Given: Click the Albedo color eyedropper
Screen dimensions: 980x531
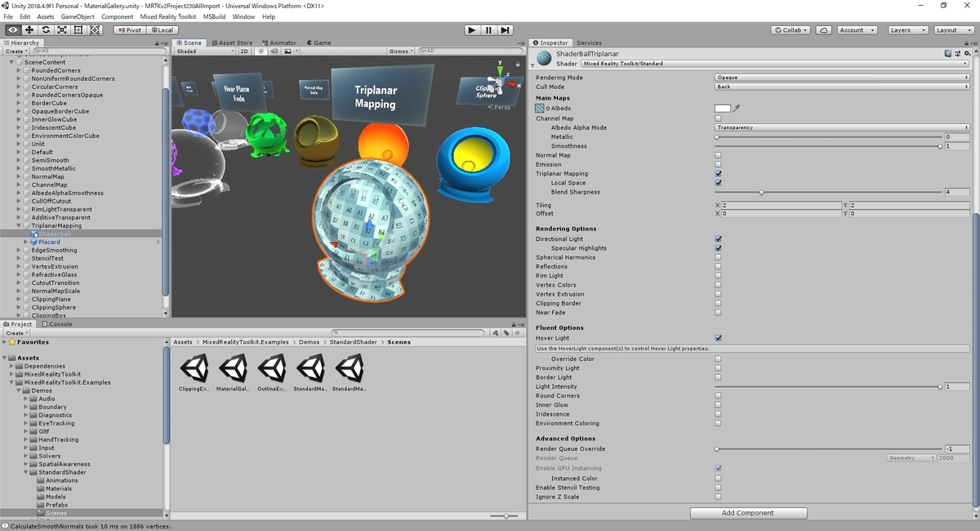Looking at the screenshot, I should 737,108.
